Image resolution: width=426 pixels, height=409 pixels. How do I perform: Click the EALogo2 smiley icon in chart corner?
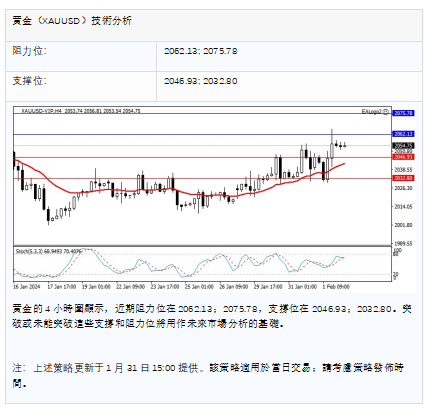click(x=385, y=111)
